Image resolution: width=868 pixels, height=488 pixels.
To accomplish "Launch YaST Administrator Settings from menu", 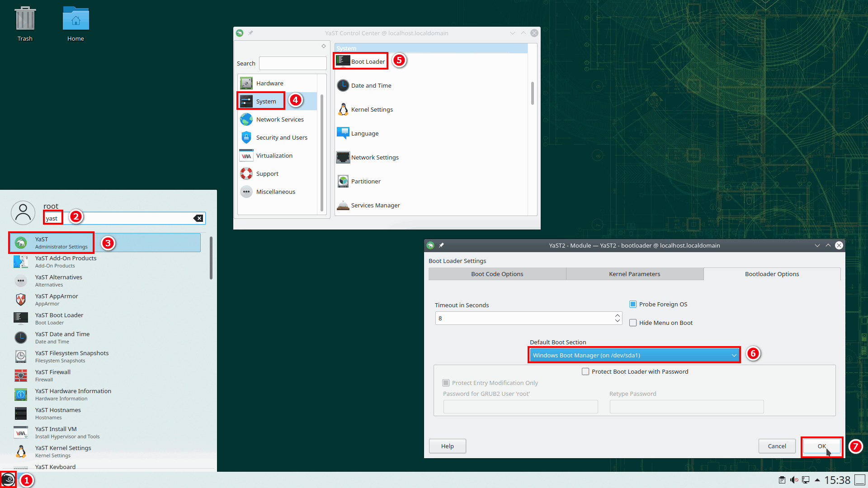I will point(105,243).
